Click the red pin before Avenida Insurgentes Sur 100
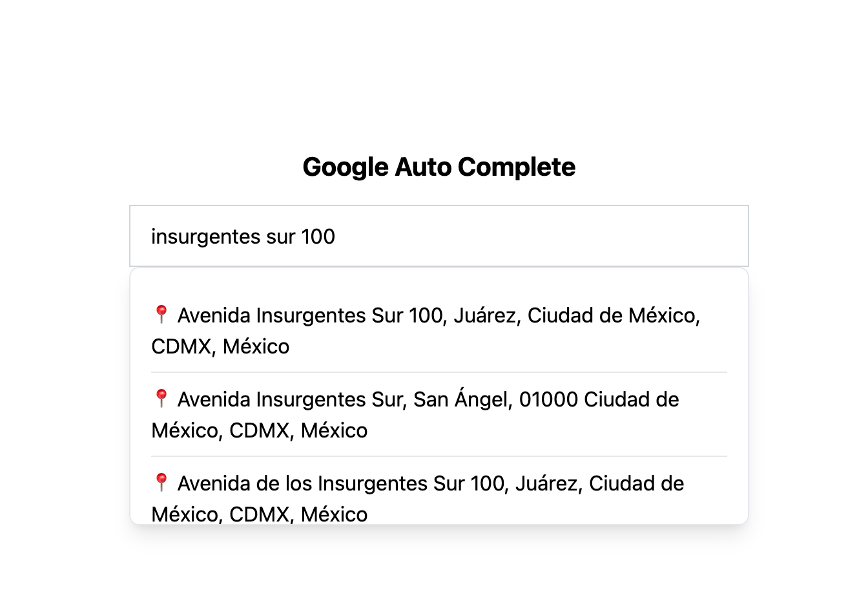Viewport: 868px width, 601px height. pyautogui.click(x=161, y=315)
